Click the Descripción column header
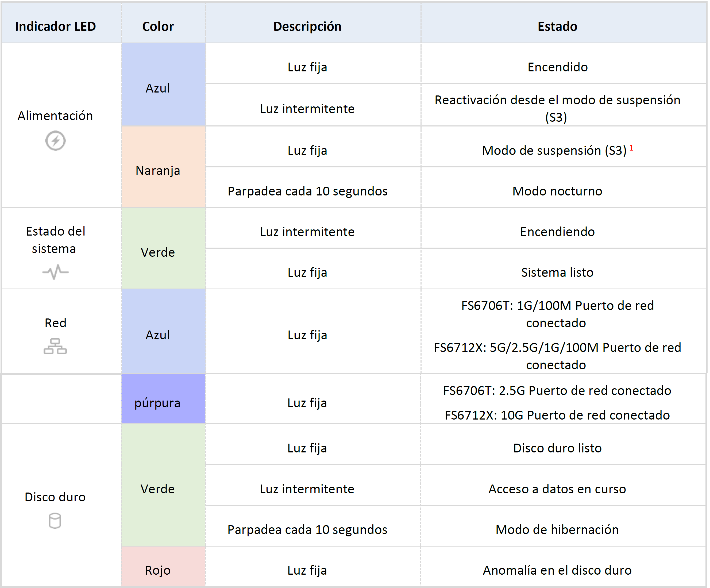 coord(307,26)
